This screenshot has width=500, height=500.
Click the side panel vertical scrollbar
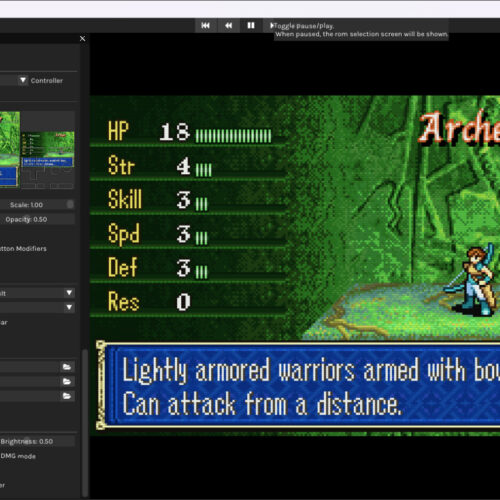(85, 423)
